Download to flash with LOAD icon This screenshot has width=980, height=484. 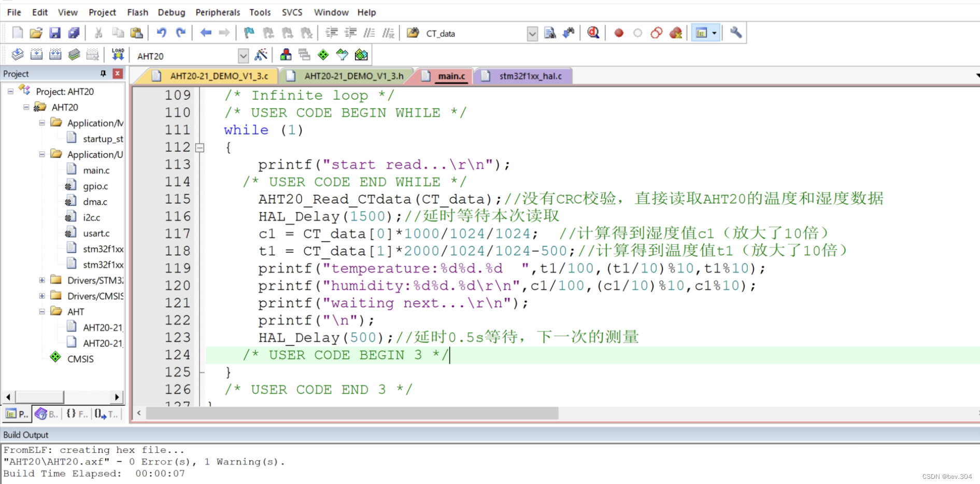tap(118, 54)
